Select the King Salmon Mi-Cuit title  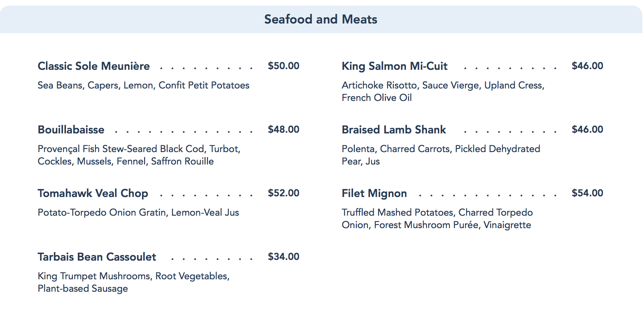pyautogui.click(x=394, y=66)
